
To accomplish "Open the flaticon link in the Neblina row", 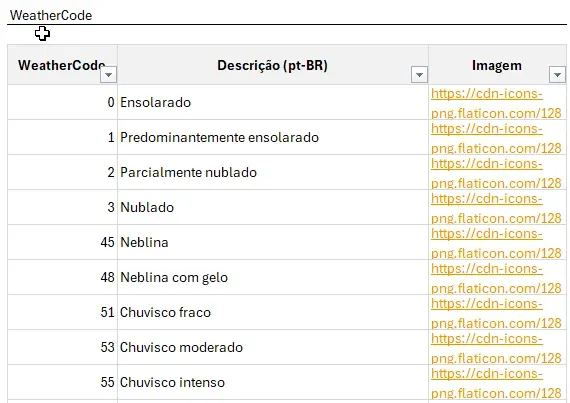I will 496,243.
